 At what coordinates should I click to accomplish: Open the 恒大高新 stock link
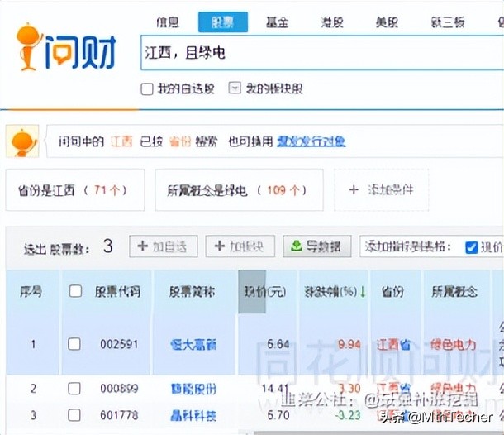193,345
